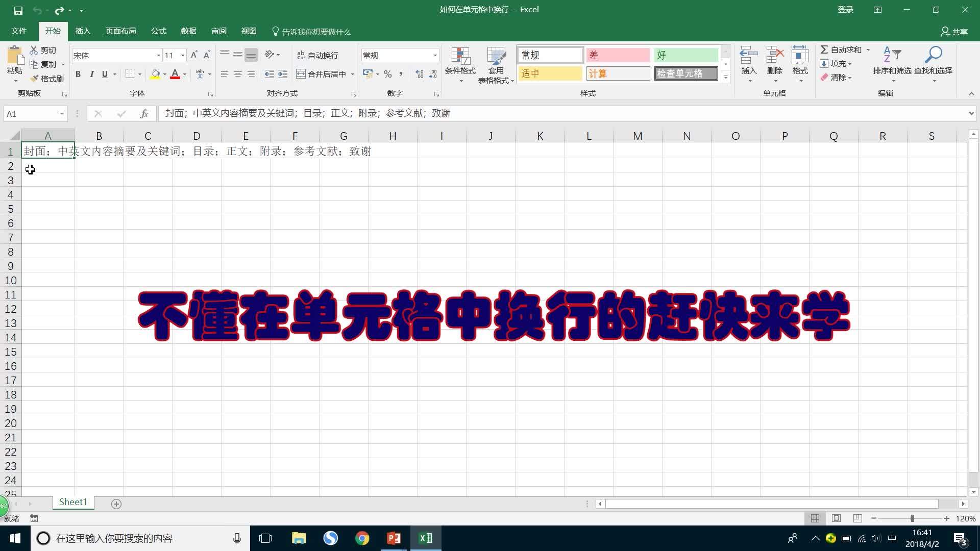980x551 pixels.
Task: Click the Increase Indent icon
Action: [x=282, y=74]
